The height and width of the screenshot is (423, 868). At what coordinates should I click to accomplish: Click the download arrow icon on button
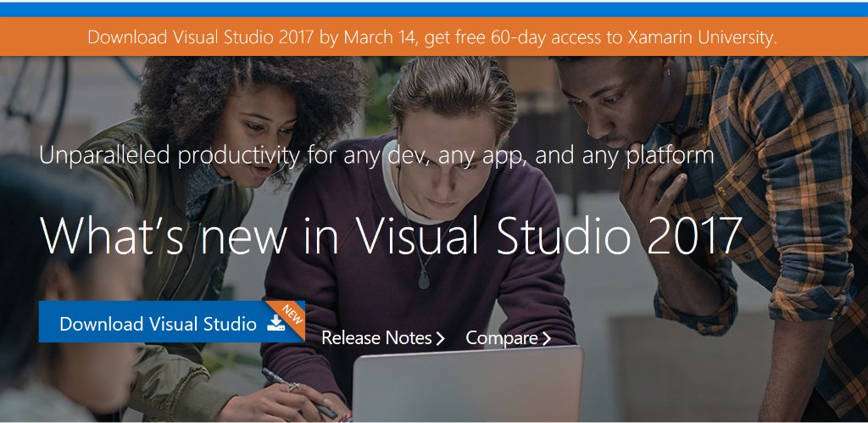click(275, 323)
